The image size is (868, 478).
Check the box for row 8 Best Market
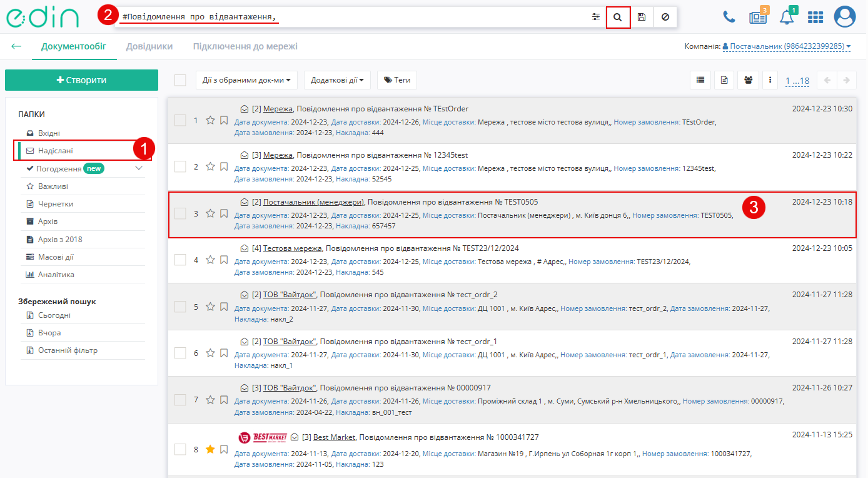180,449
